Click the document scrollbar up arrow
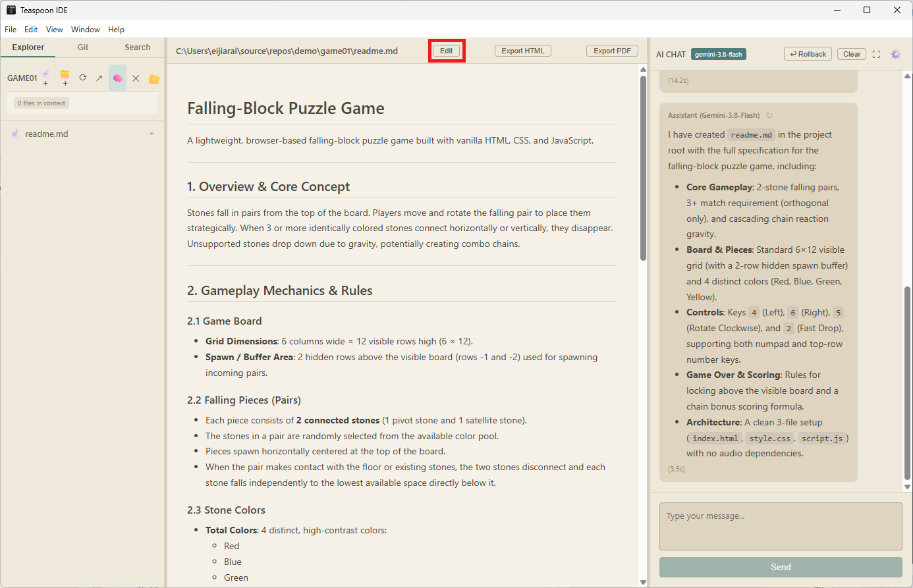Viewport: 913px width, 588px height. point(643,69)
